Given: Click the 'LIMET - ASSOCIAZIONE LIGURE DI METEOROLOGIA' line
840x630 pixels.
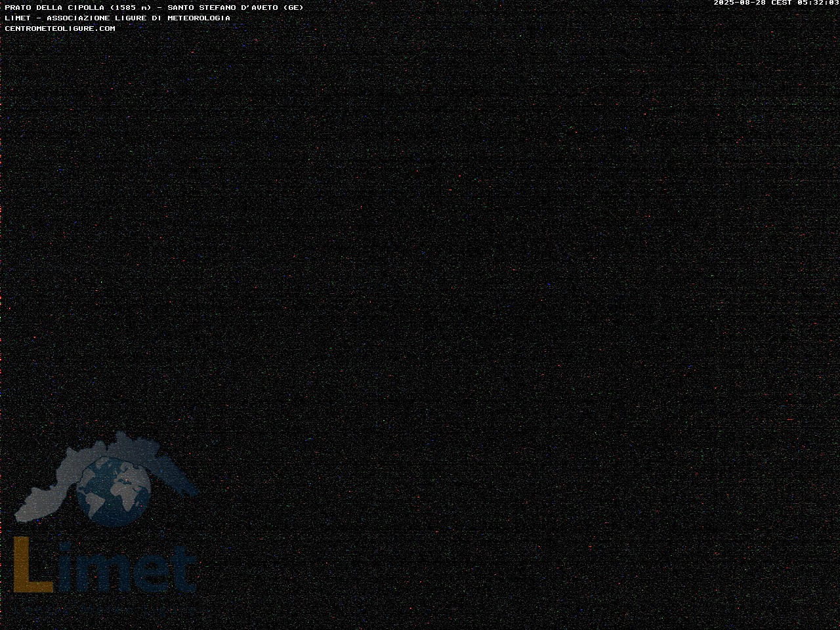Looking at the screenshot, I should click(x=117, y=18).
